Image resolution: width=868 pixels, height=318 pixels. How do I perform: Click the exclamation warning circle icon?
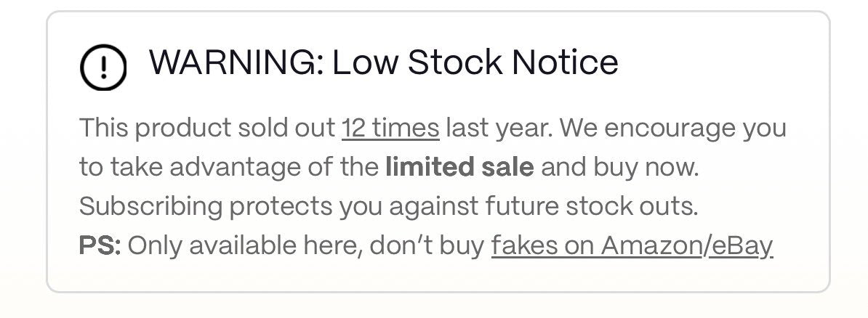tap(103, 68)
